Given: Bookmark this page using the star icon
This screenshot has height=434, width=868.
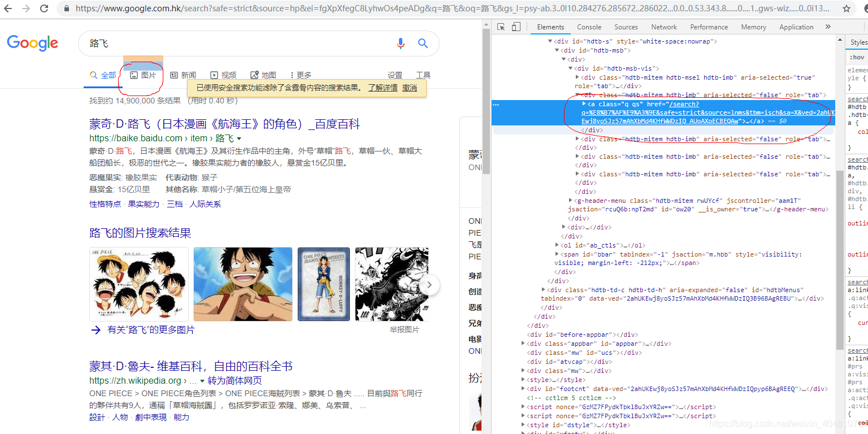Looking at the screenshot, I should tap(847, 8).
